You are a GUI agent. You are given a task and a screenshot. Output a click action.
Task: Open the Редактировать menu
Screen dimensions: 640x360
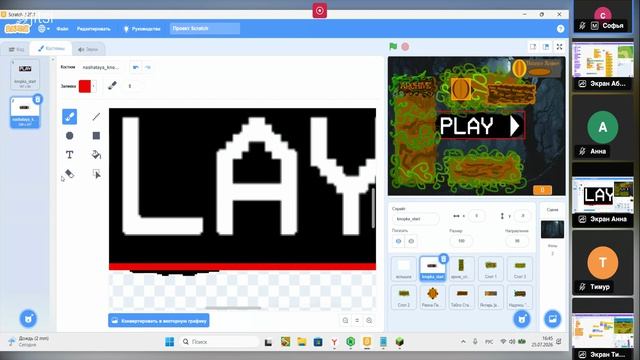click(93, 29)
